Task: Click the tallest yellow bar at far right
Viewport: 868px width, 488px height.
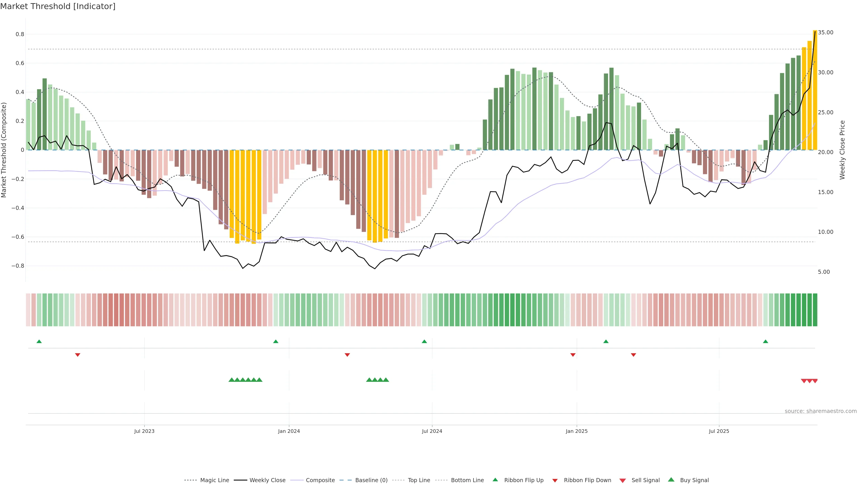Action: coord(815,90)
